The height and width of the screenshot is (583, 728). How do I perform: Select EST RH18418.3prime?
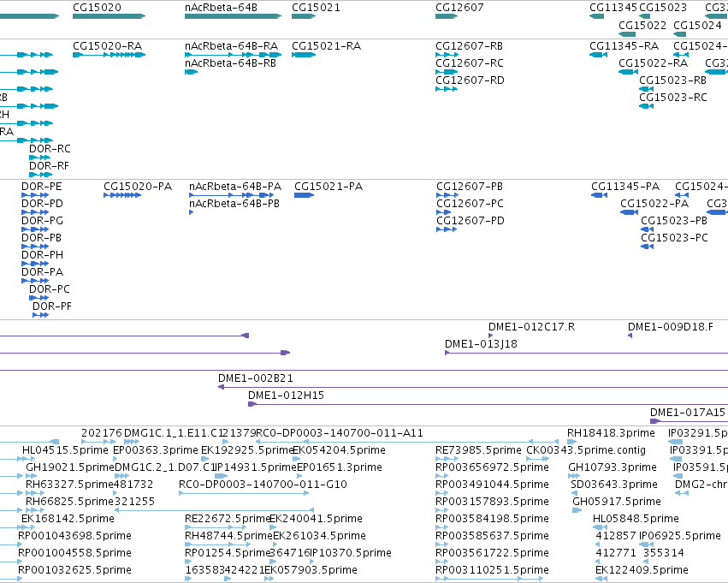click(611, 433)
